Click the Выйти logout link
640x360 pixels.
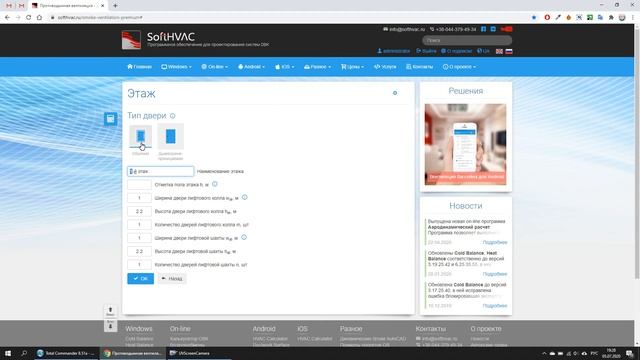(x=426, y=51)
